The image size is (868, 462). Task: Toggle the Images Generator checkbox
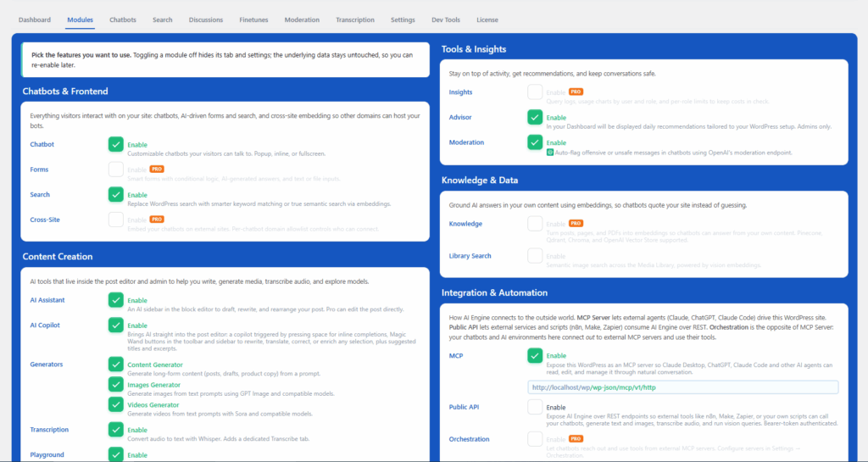click(115, 384)
